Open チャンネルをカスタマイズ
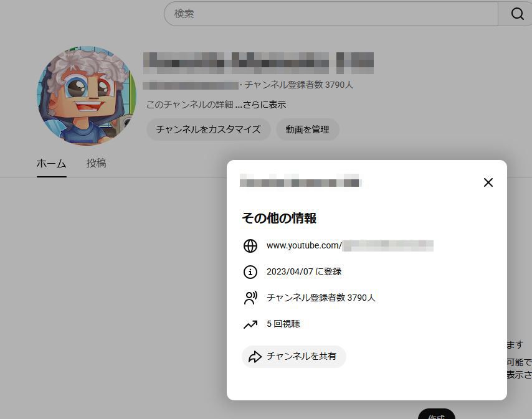 [208, 129]
